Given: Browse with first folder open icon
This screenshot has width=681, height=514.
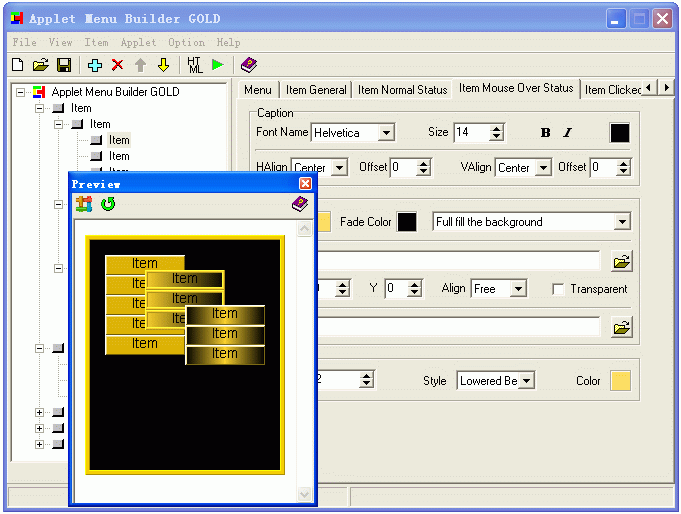Looking at the screenshot, I should pos(621,262).
